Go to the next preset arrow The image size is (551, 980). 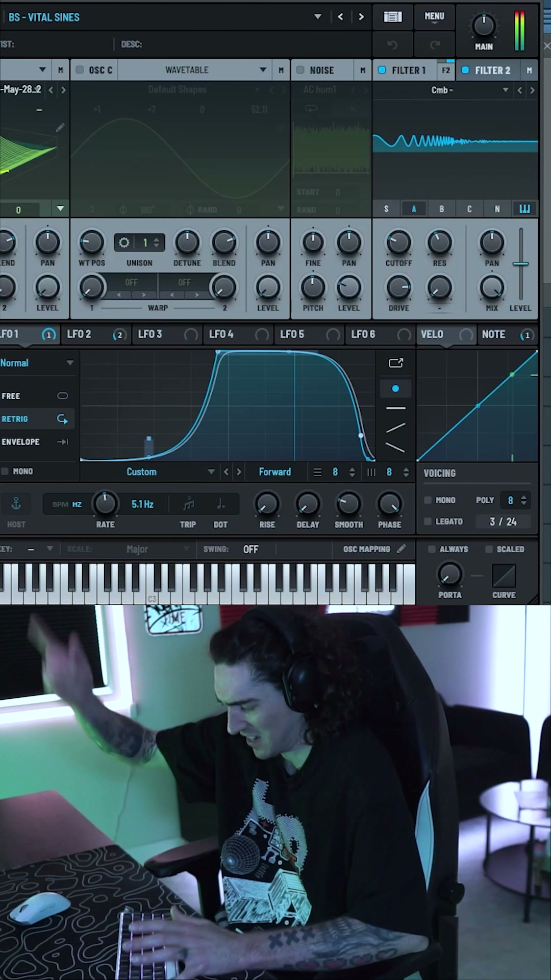pos(361,17)
